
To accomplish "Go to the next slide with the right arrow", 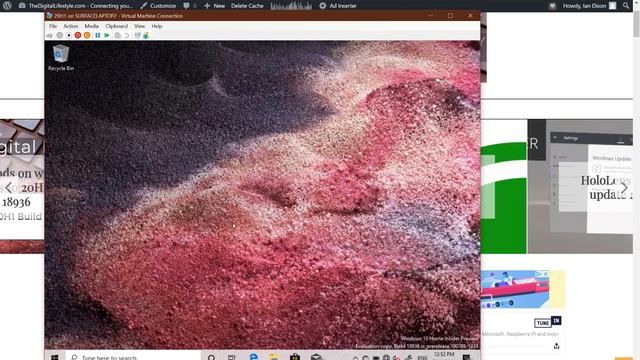I will point(624,187).
